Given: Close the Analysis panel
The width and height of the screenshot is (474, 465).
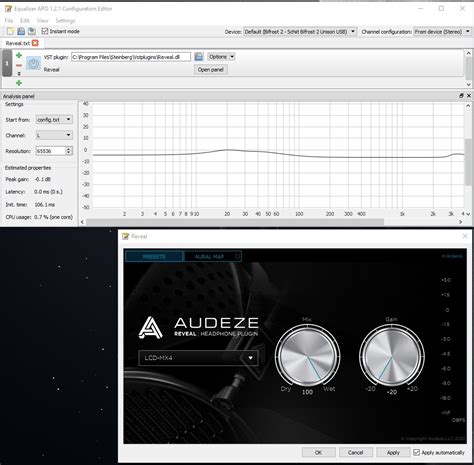Looking at the screenshot, I should pyautogui.click(x=469, y=96).
